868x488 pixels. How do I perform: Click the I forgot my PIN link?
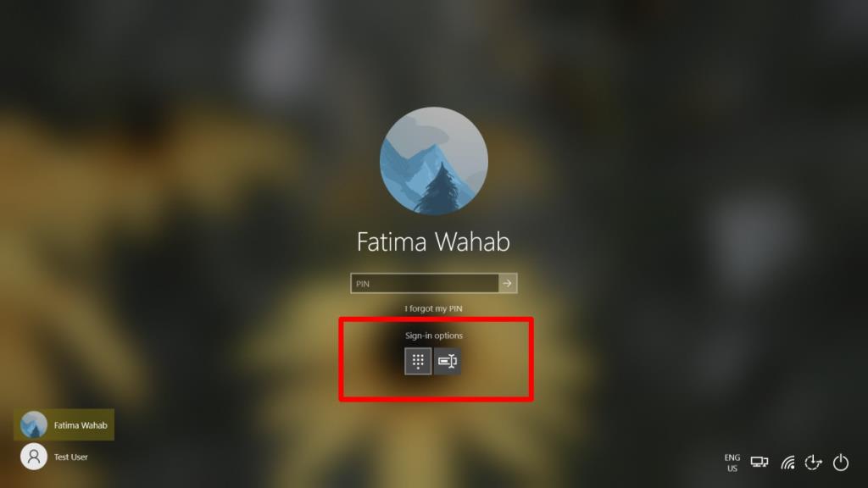433,308
